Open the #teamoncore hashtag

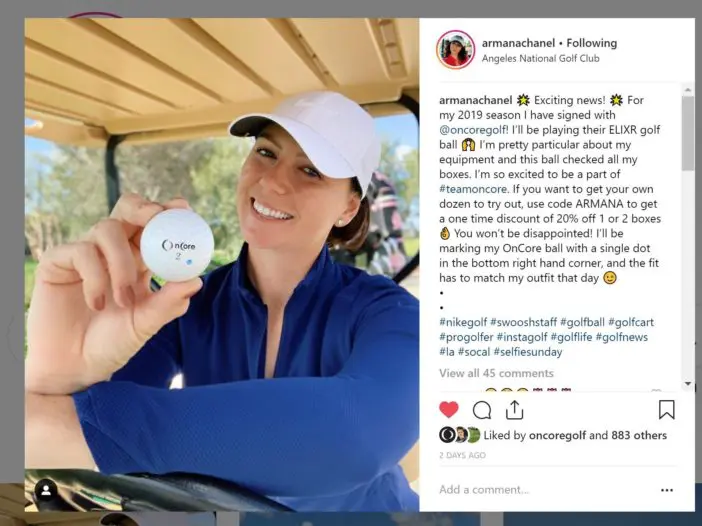473,189
